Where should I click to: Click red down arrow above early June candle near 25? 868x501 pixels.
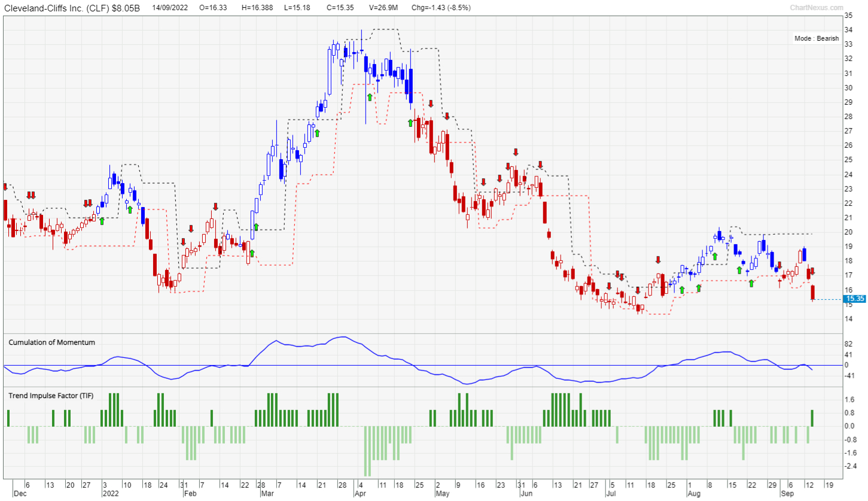click(x=540, y=164)
